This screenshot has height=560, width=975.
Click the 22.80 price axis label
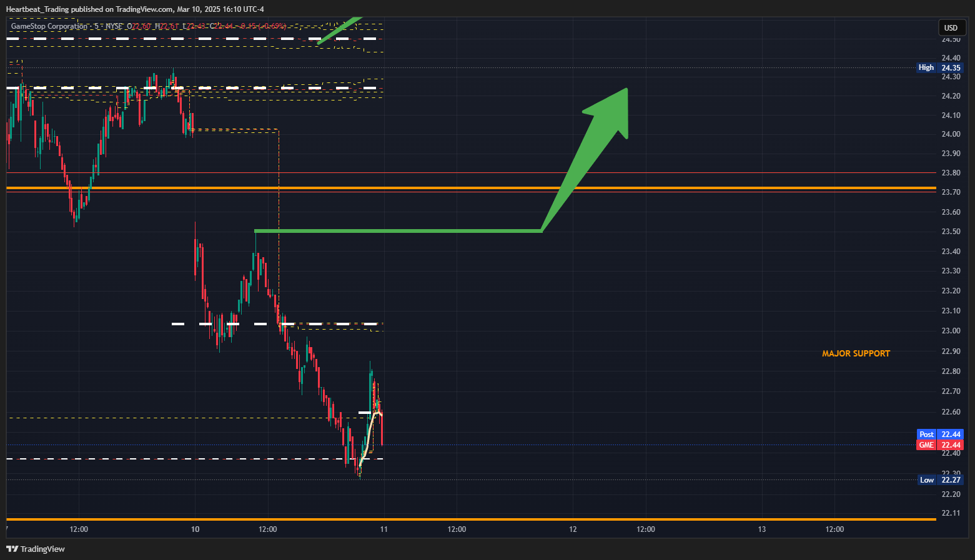pyautogui.click(x=951, y=371)
